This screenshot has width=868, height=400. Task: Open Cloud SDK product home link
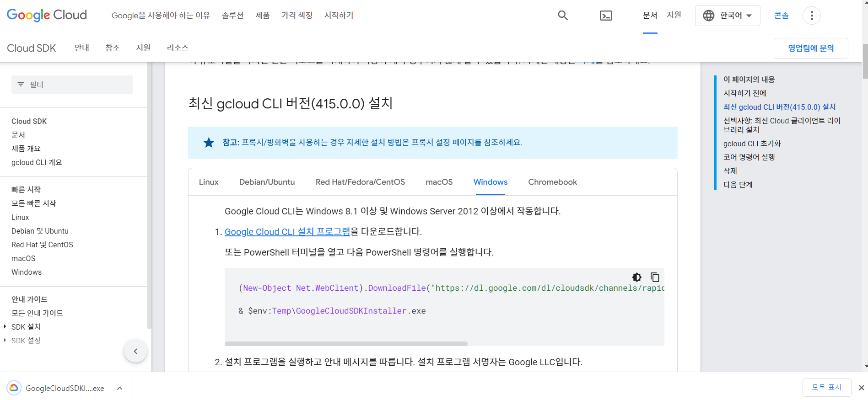[x=32, y=48]
